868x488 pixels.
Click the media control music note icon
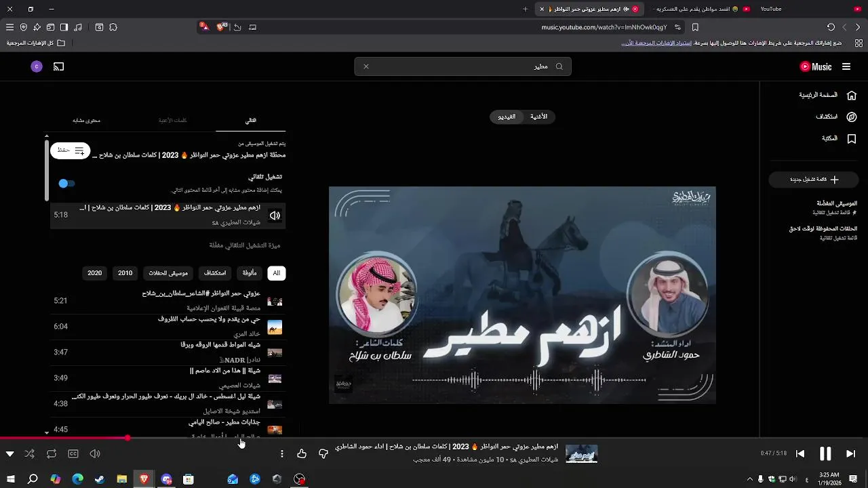(78, 27)
